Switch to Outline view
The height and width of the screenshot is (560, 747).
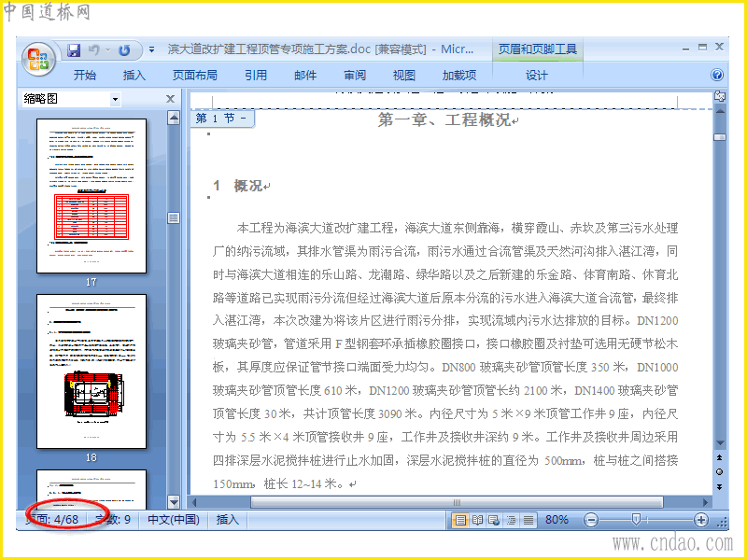point(511,520)
